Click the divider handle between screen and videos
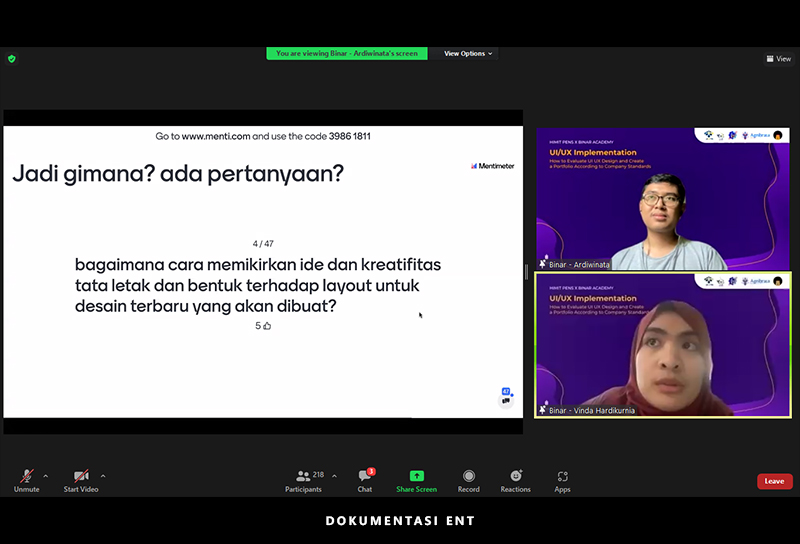The height and width of the screenshot is (544, 800). (x=527, y=272)
